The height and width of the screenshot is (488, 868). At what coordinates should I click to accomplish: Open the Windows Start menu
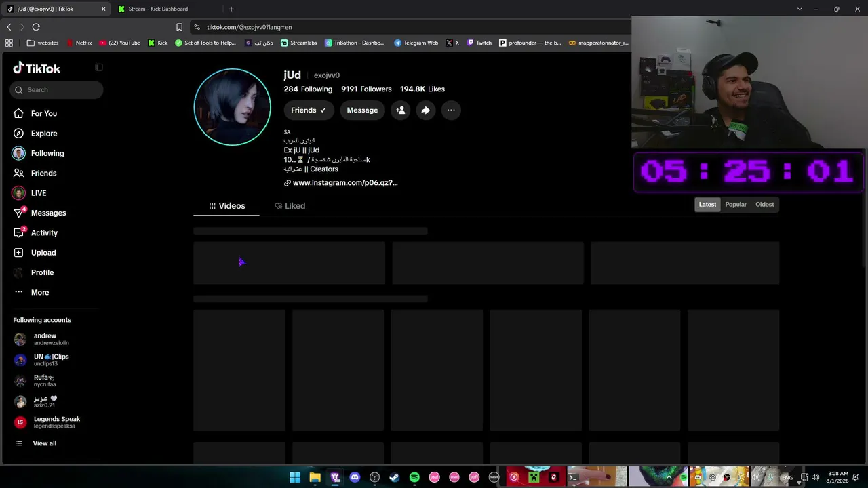pyautogui.click(x=295, y=477)
